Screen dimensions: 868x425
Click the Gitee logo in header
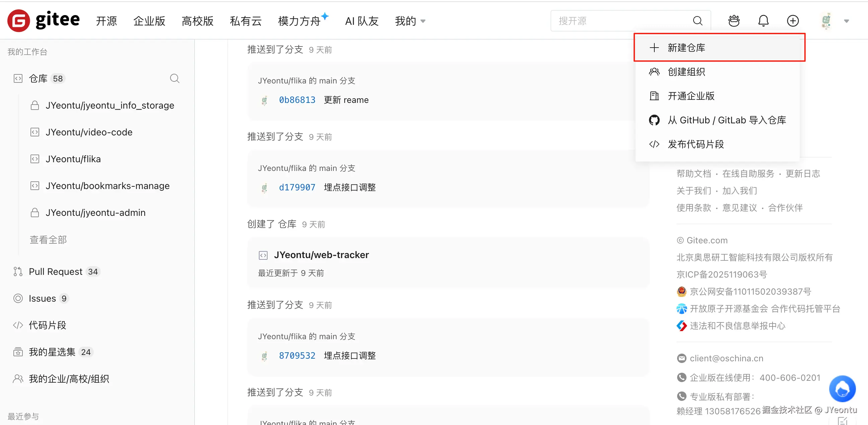pos(44,20)
